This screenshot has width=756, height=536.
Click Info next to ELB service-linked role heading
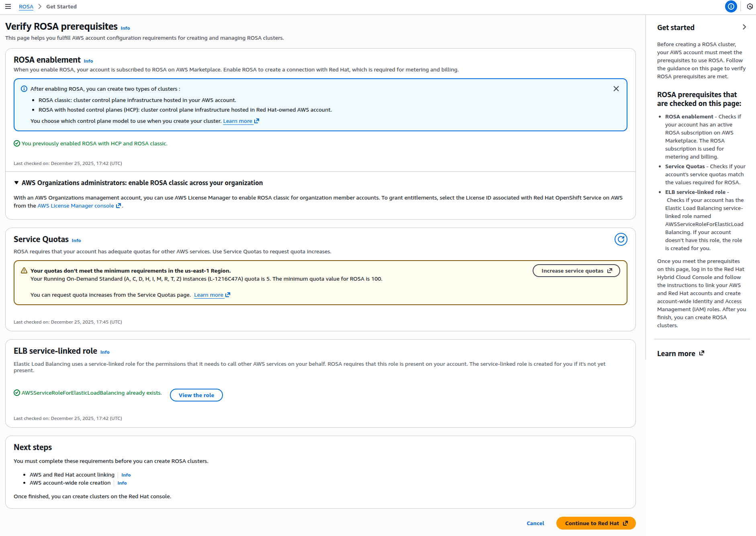105,352
